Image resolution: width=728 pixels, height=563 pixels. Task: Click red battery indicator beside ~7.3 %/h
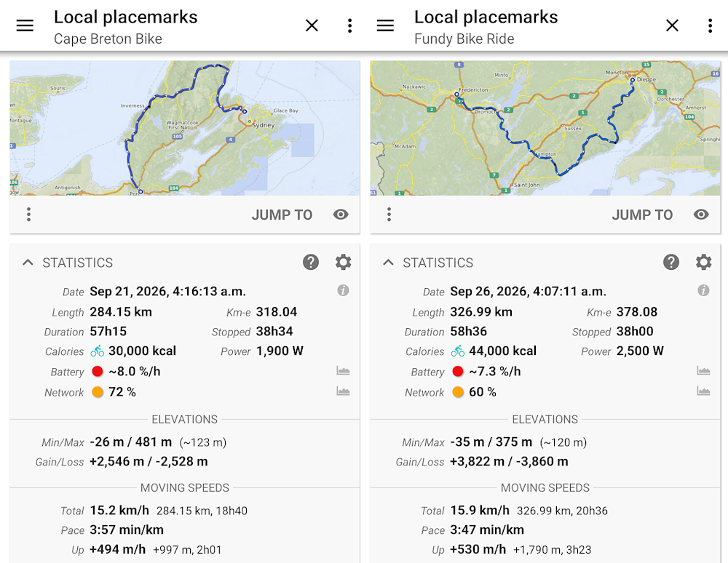click(x=458, y=372)
